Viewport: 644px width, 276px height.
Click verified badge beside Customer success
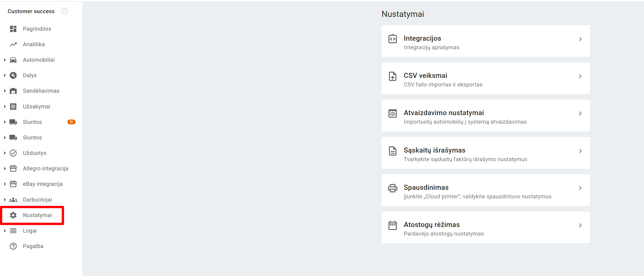[64, 11]
